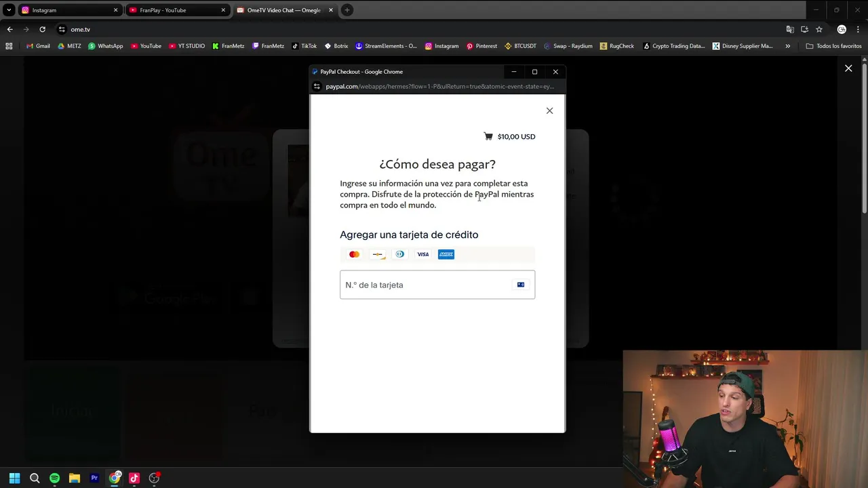Select the Diners Club card logo

point(400,254)
